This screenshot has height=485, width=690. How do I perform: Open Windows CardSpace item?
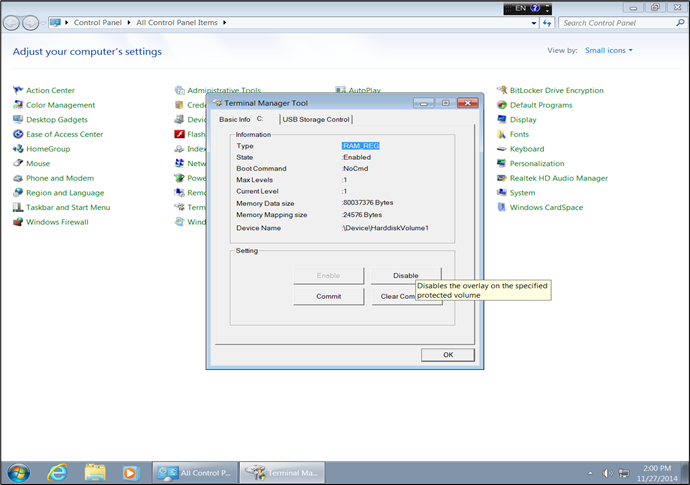(x=545, y=207)
